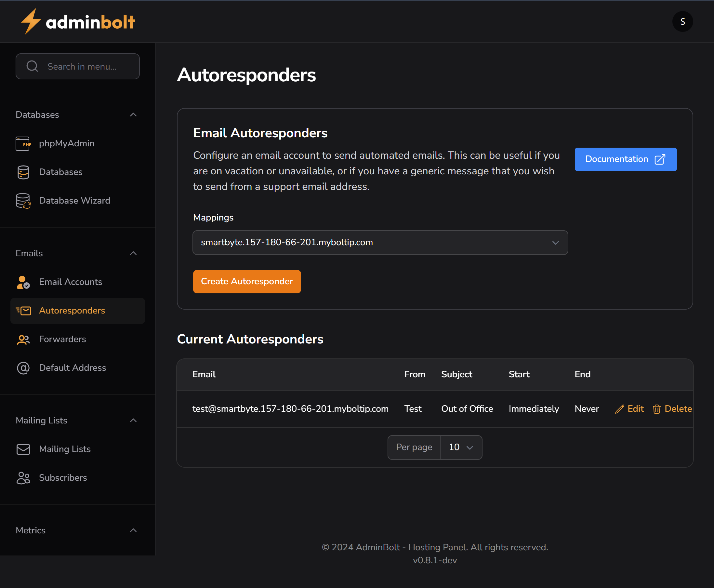Open phpMyAdmin from the sidebar
Screen dimensions: 714x588
click(66, 143)
